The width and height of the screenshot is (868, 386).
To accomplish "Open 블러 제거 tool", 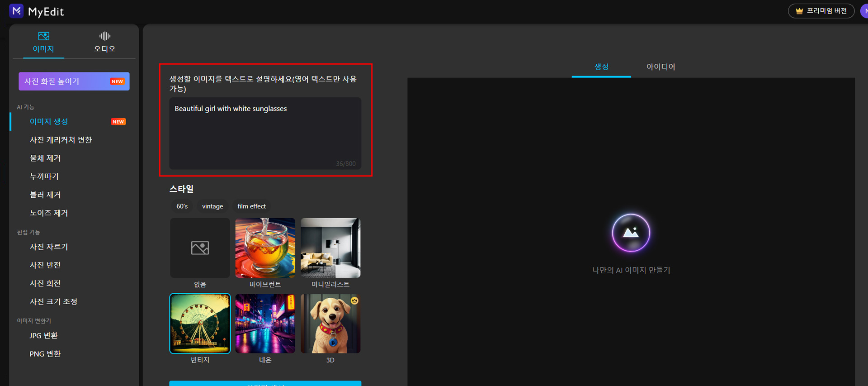I will point(45,195).
